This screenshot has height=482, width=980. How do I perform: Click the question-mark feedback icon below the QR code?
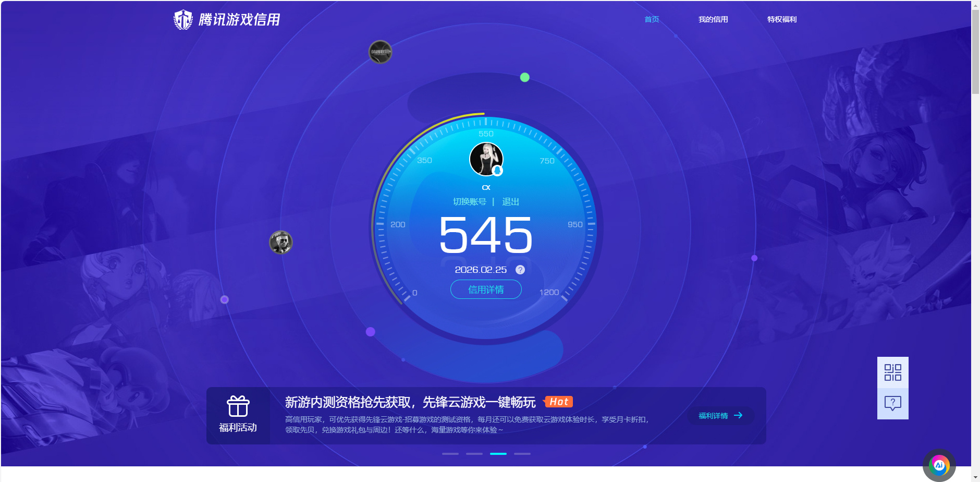(893, 402)
